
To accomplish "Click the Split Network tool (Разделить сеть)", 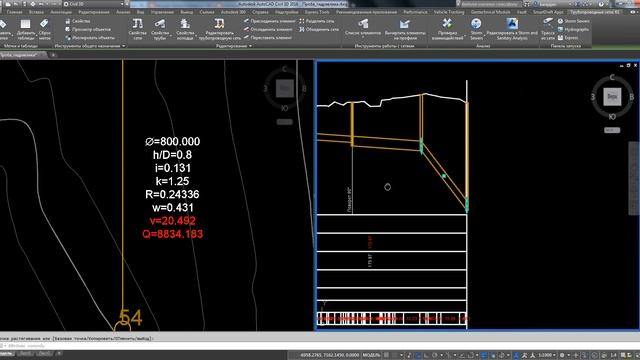I will [317, 21].
